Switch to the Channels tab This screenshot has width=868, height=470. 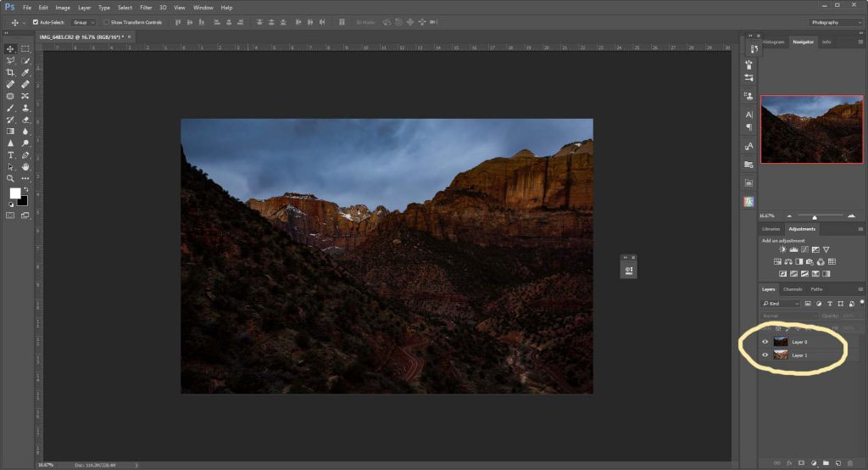tap(793, 289)
